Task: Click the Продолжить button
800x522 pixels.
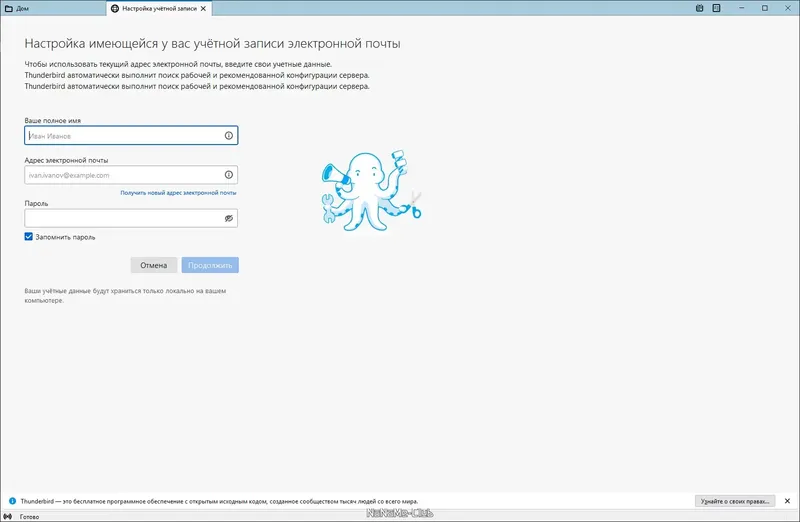Action: [210, 265]
